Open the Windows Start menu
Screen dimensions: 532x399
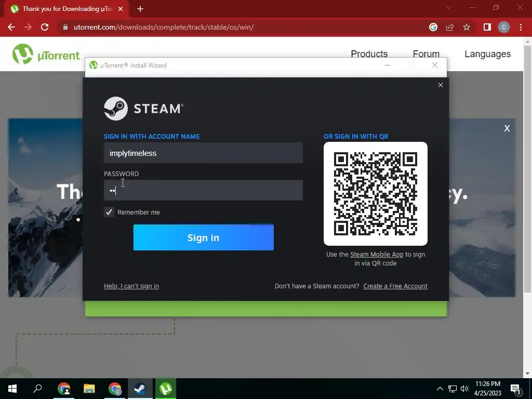[x=12, y=389]
